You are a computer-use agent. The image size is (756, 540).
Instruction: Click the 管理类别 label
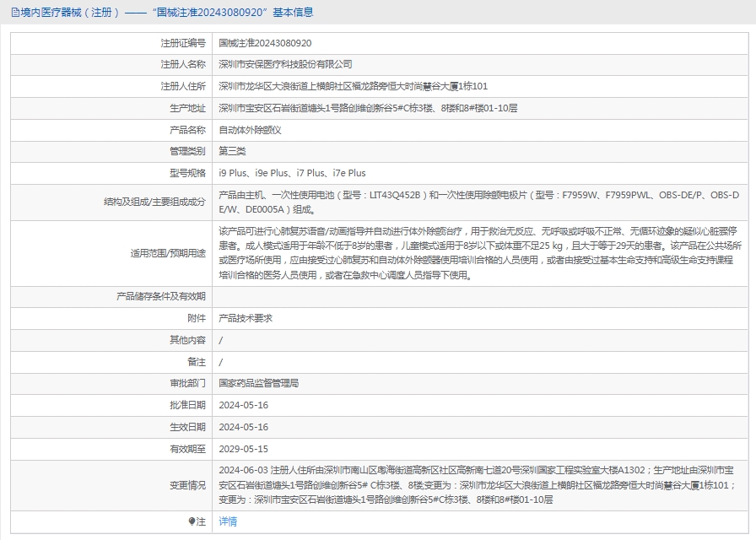187,151
